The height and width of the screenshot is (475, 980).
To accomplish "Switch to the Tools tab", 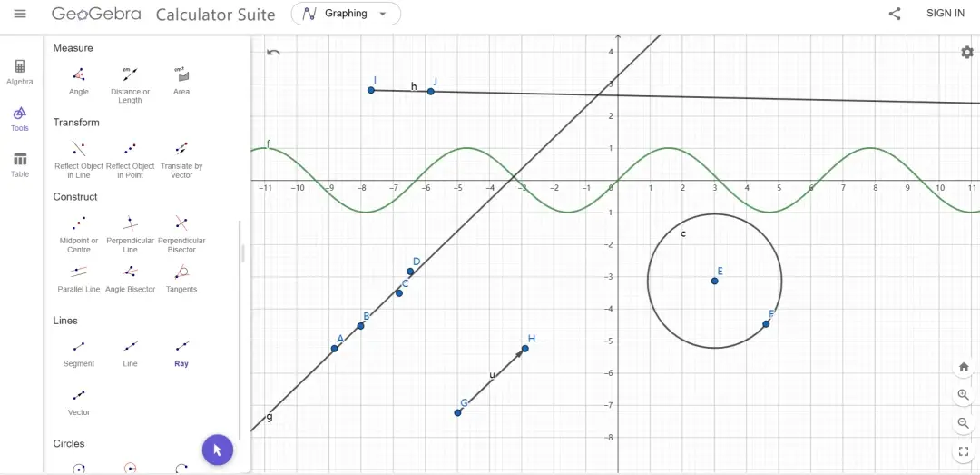I will point(20,119).
